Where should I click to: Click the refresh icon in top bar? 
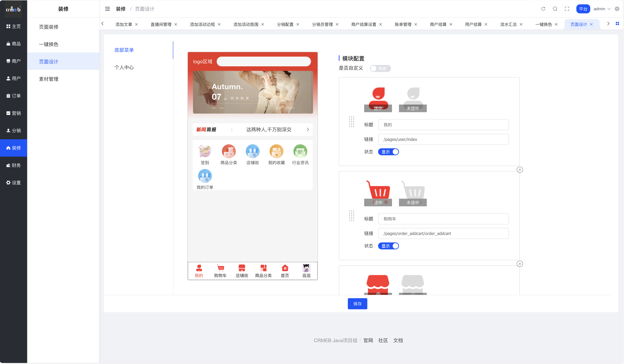pyautogui.click(x=543, y=9)
